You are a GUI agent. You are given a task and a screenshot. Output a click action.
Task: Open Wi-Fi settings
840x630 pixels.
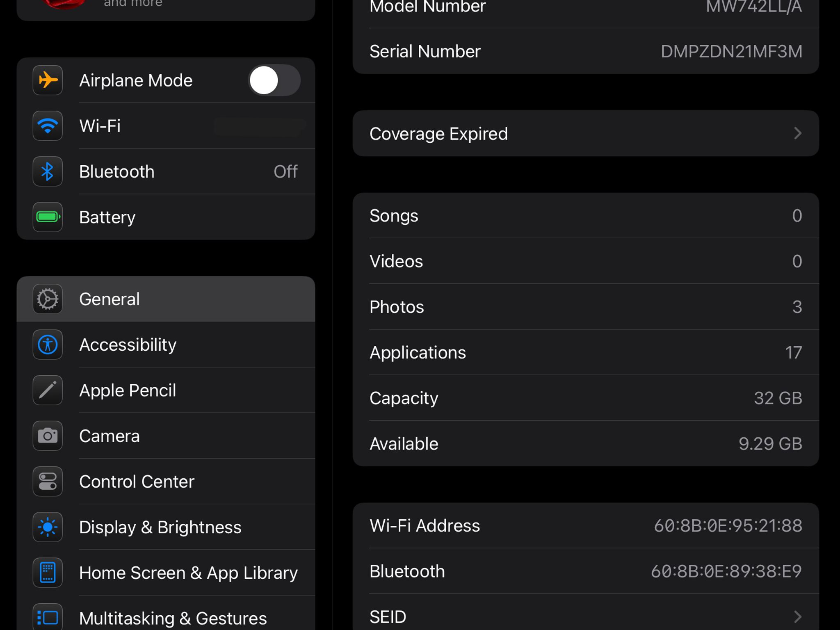point(166,126)
